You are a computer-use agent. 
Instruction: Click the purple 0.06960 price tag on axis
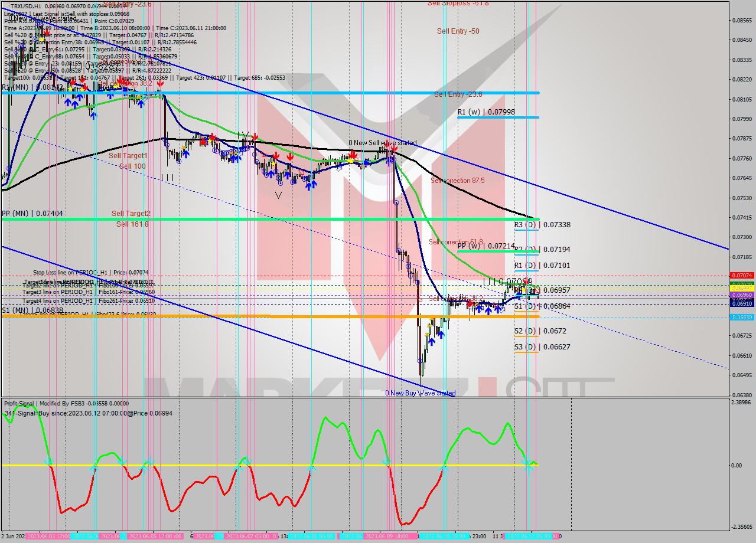(x=742, y=295)
